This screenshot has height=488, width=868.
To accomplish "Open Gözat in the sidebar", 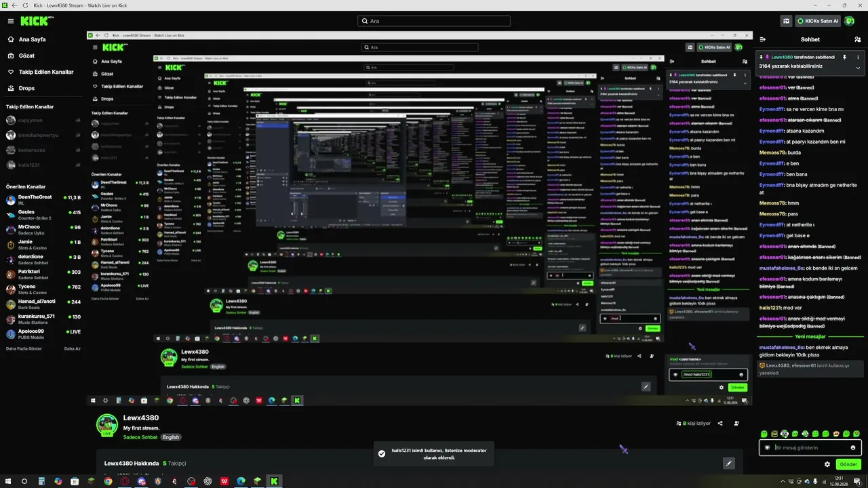I will click(26, 56).
